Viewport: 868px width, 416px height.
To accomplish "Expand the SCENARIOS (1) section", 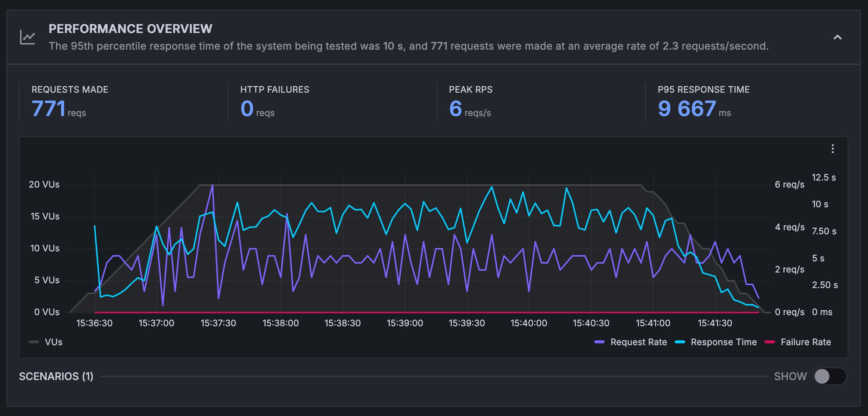I will pos(56,376).
